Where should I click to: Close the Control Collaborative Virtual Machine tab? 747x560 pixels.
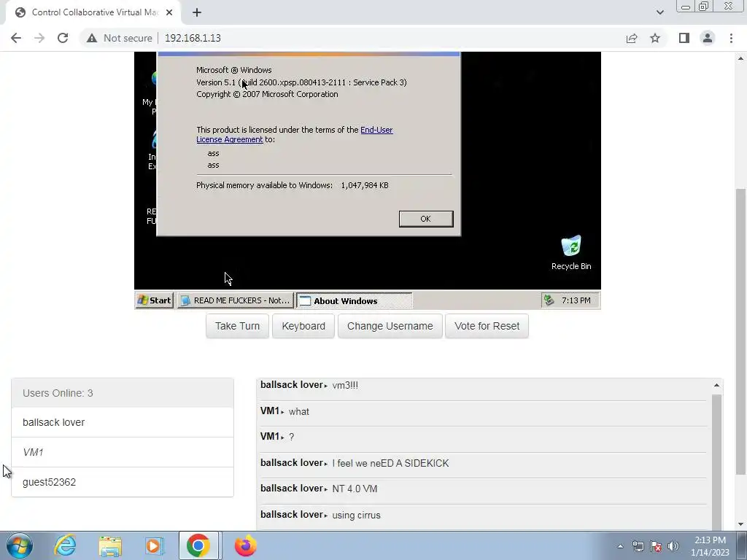169,12
